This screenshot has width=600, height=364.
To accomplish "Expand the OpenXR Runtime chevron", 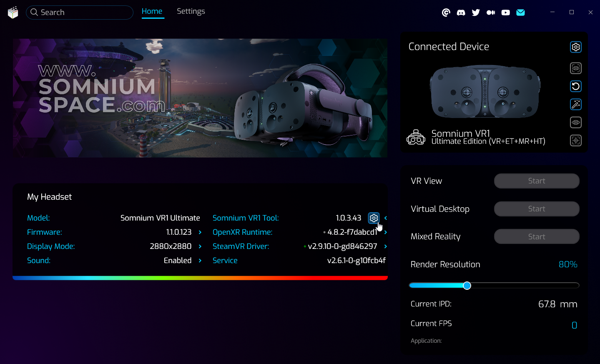I will pos(386,232).
